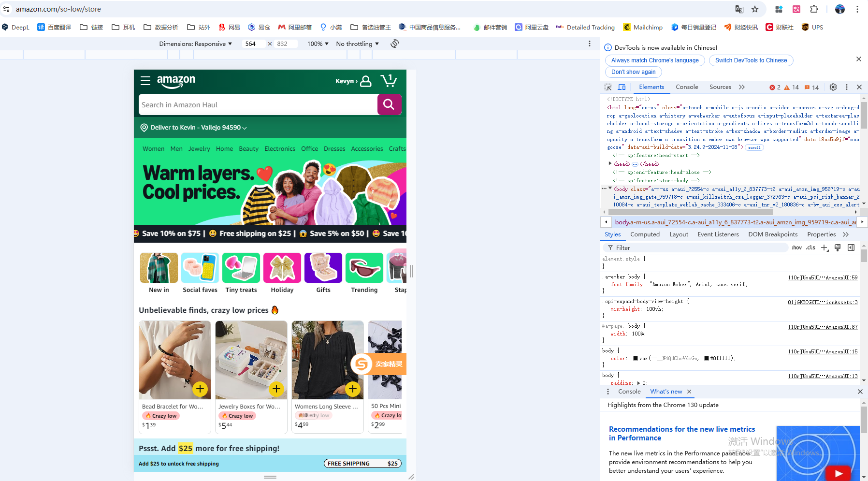Open the drawer Console tab

[x=629, y=392]
